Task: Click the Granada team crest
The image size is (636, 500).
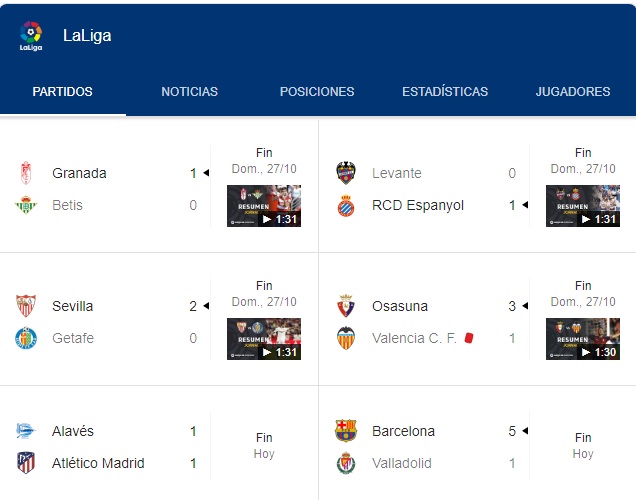Action: pyautogui.click(x=26, y=173)
